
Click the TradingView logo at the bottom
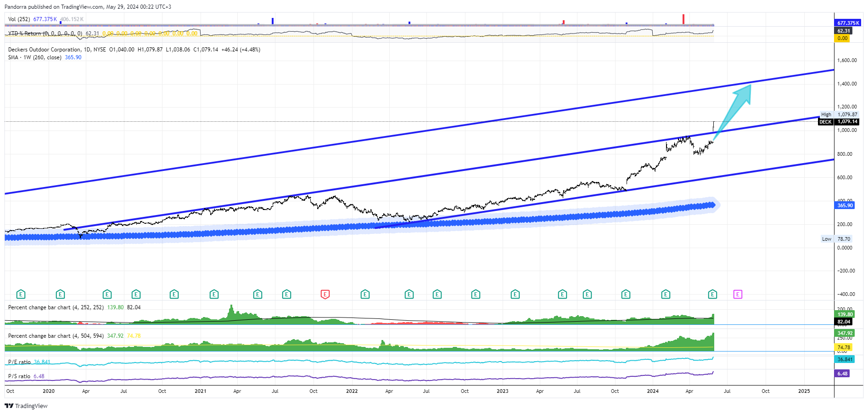pyautogui.click(x=26, y=406)
